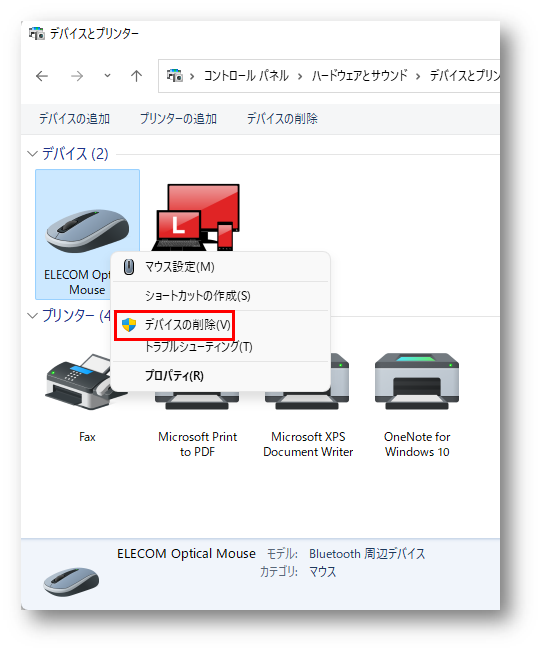
Task: Choose デバイスの削除(V) from context menu
Action: coord(220,325)
